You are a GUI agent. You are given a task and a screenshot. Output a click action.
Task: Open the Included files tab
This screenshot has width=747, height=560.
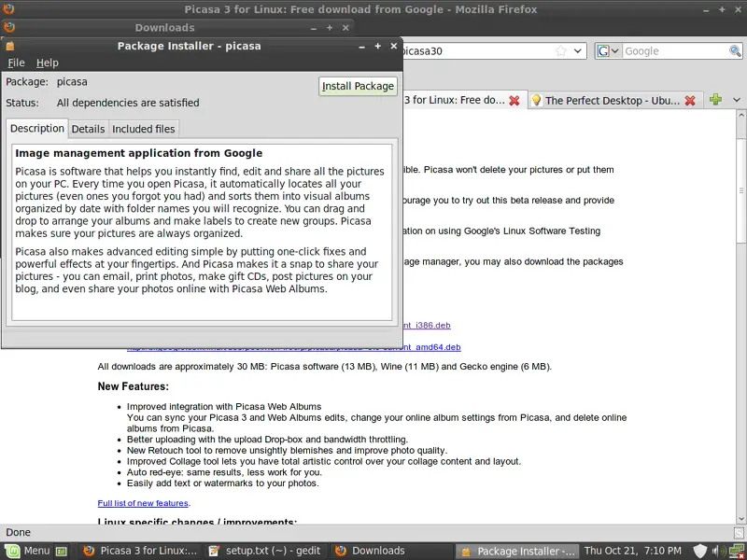[x=144, y=129]
